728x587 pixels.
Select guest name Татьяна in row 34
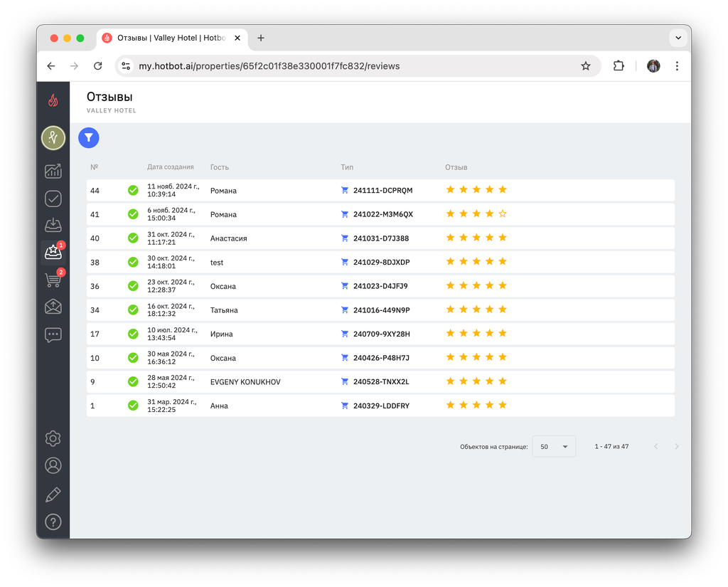click(x=224, y=310)
